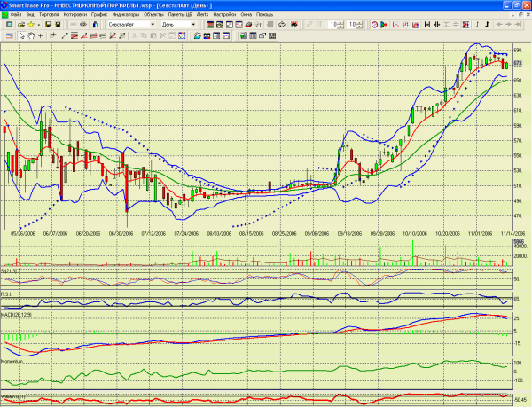Increase the first numeric stepper value

pyautogui.click(x=341, y=23)
